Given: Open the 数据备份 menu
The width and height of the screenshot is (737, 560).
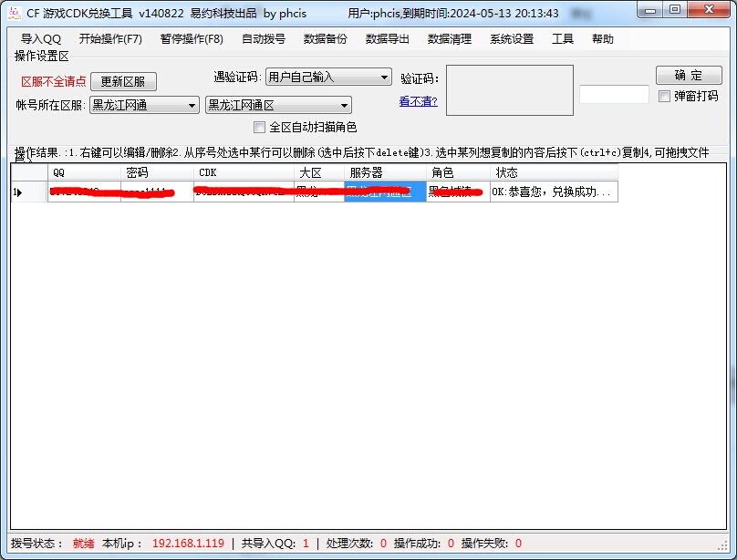Looking at the screenshot, I should click(x=326, y=39).
